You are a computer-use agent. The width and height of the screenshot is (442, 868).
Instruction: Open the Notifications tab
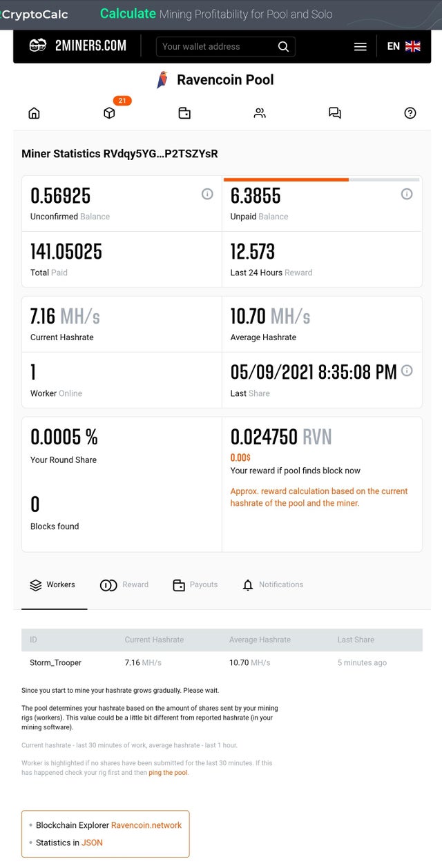pyautogui.click(x=273, y=585)
